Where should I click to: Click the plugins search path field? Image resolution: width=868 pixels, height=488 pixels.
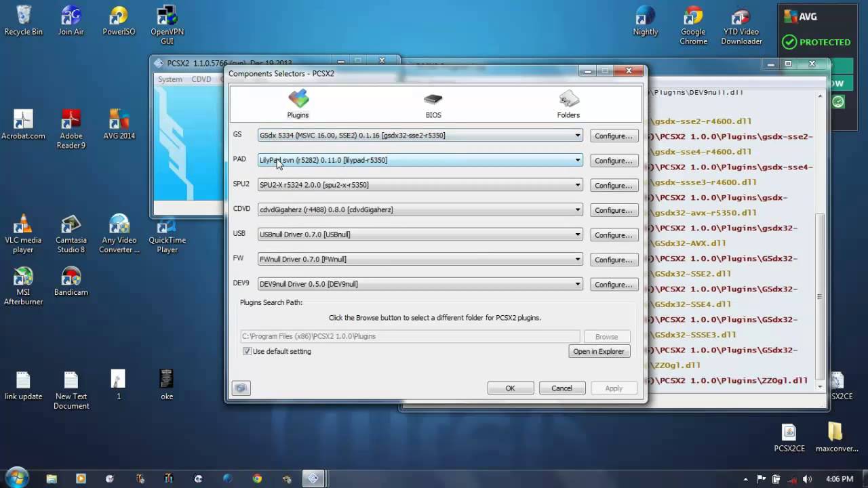(x=410, y=336)
